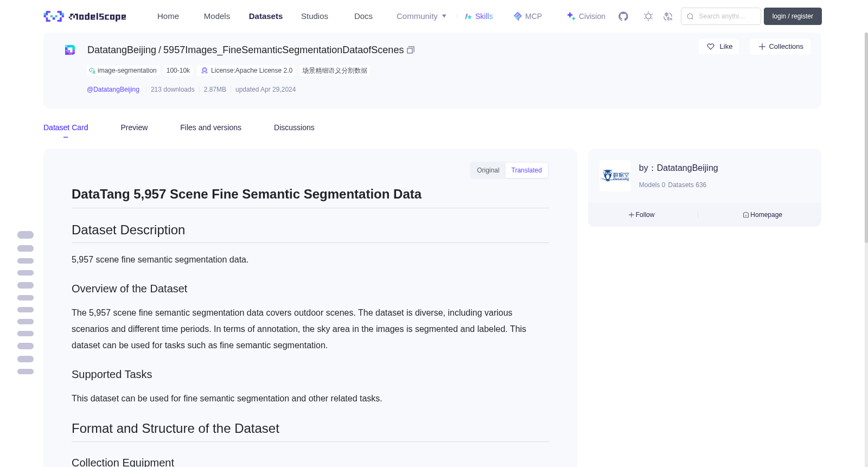Screen dimensions: 868x467
Task: Switch language with the translate icon
Action: (x=668, y=16)
